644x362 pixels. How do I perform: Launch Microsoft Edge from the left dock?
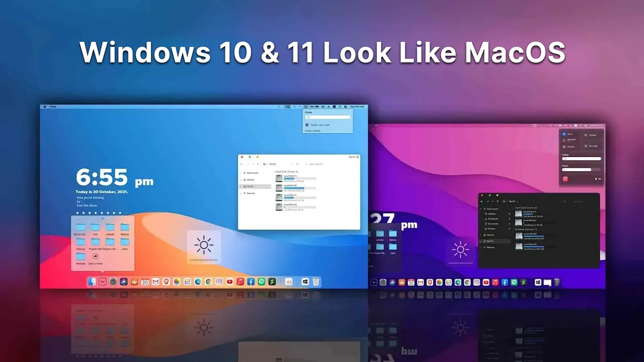[x=198, y=282]
